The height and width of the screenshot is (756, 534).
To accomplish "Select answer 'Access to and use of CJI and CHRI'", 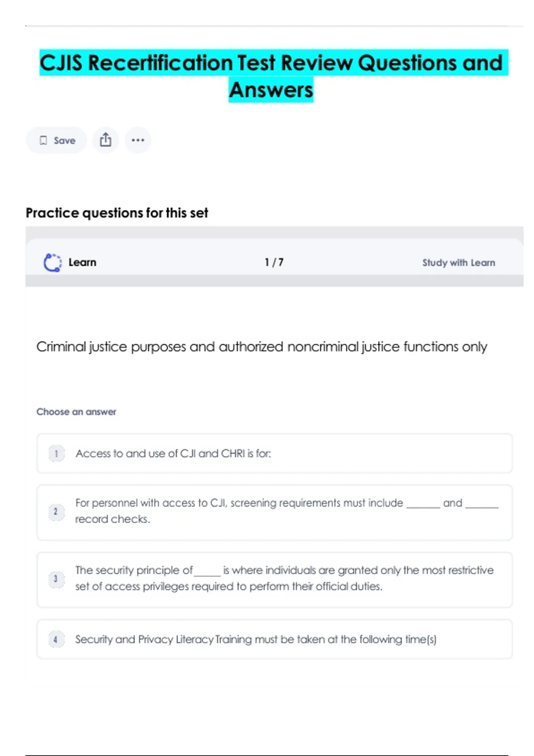I will coord(173,454).
